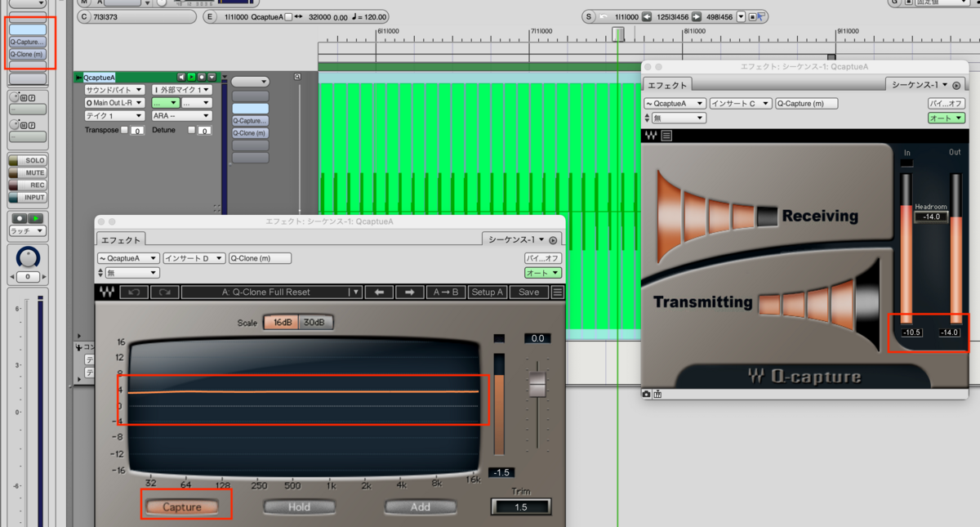This screenshot has width=980, height=527.
Task: Enable the Transpose checkbox
Action: pyautogui.click(x=124, y=130)
